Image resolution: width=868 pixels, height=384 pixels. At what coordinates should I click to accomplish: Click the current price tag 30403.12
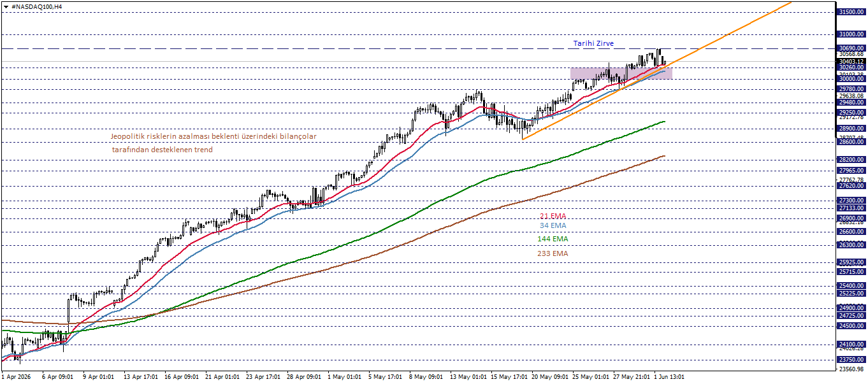pyautogui.click(x=851, y=62)
